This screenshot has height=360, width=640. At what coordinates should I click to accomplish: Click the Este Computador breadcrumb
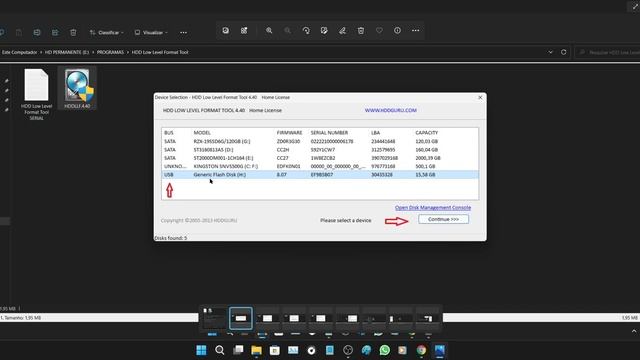pyautogui.click(x=19, y=52)
